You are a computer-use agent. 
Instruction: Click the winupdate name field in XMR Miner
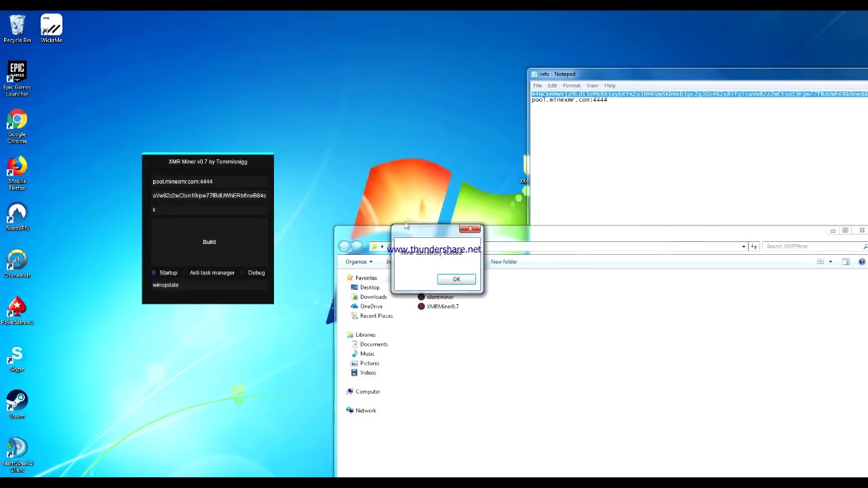pyautogui.click(x=209, y=285)
